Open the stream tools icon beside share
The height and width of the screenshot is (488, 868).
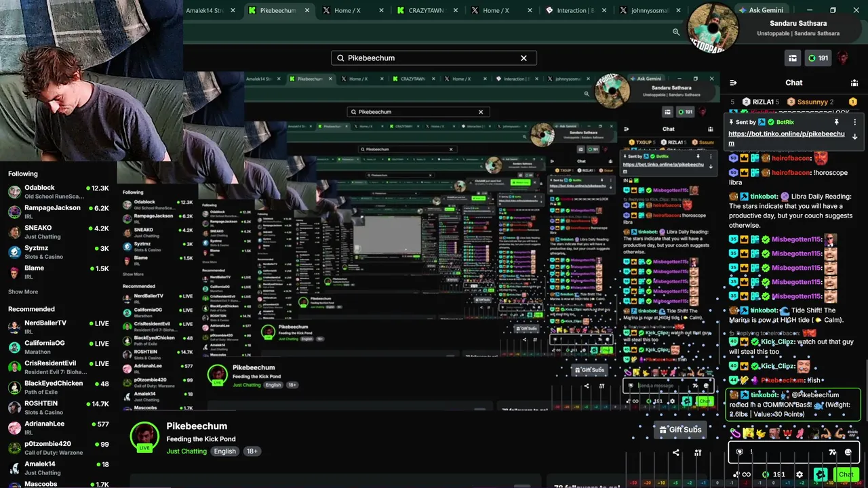pos(698,453)
